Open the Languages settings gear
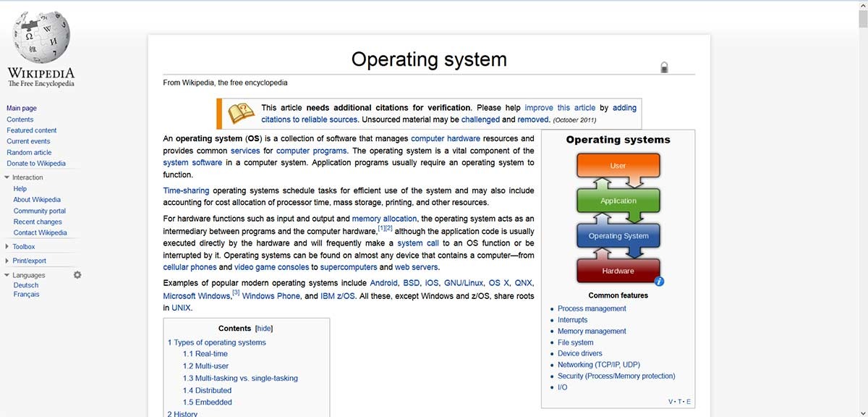The image size is (868, 417). (x=77, y=275)
